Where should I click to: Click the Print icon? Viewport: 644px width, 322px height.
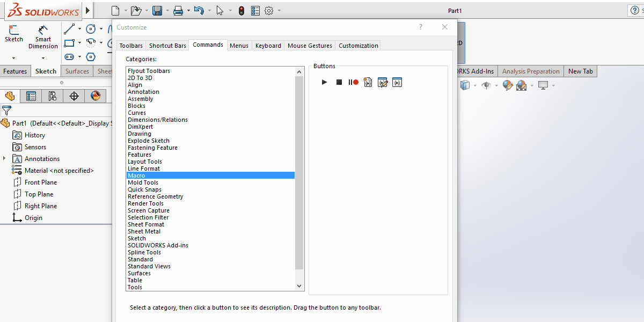tap(178, 11)
